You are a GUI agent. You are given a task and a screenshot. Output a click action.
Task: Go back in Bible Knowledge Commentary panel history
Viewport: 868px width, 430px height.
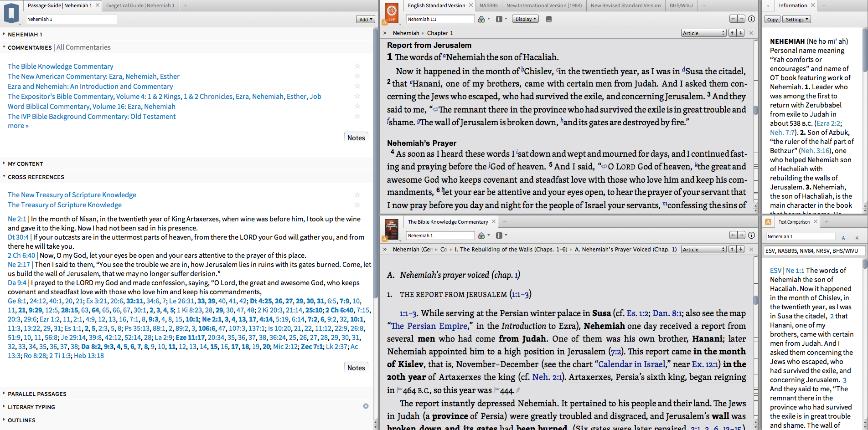[733, 235]
